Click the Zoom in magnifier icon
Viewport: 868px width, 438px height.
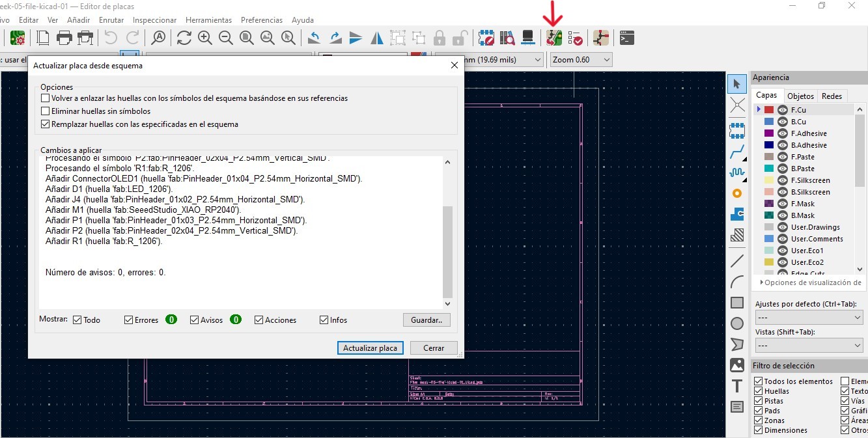pyautogui.click(x=205, y=38)
